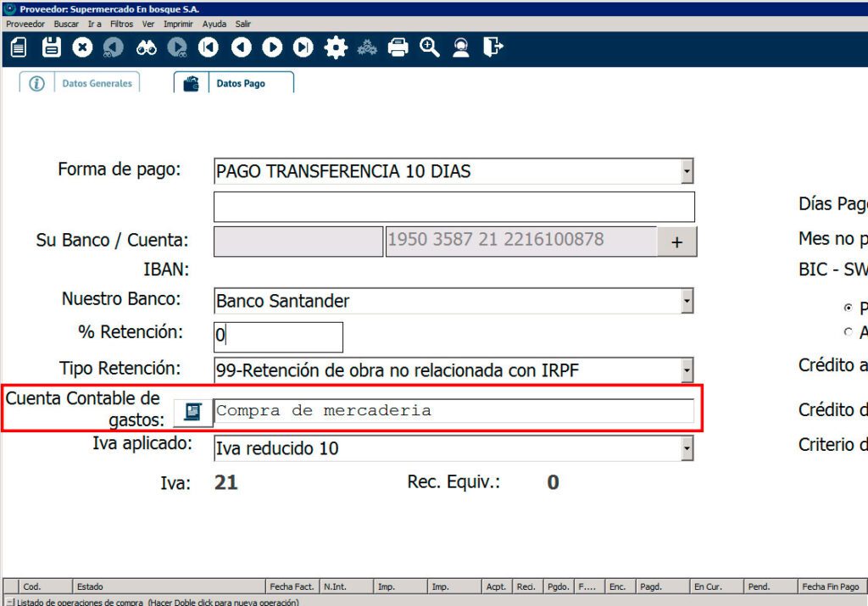Expand the Iva aplicado dropdown
This screenshot has height=606, width=868.
coord(687,448)
